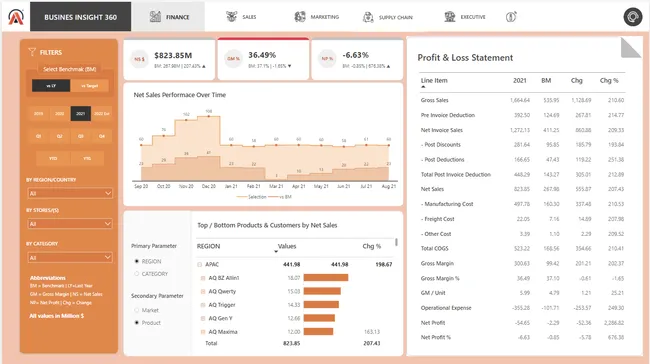650x364 pixels.
Task: Click the Net Invoice Sales line item
Action: 441,130
